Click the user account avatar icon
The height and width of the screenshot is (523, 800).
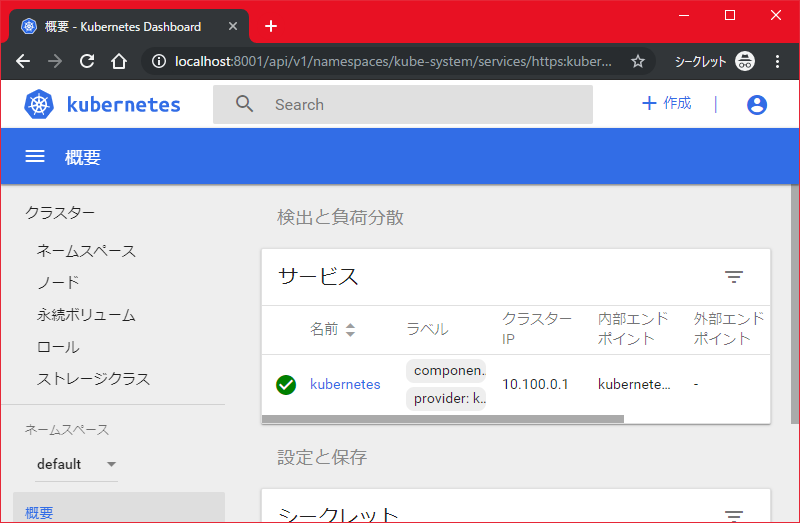(x=757, y=105)
